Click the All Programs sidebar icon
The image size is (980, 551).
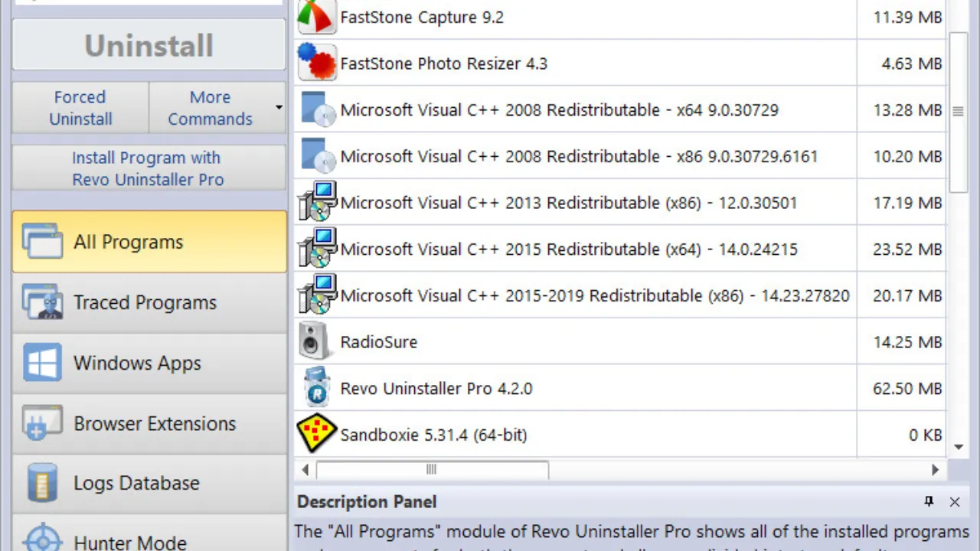pyautogui.click(x=42, y=241)
